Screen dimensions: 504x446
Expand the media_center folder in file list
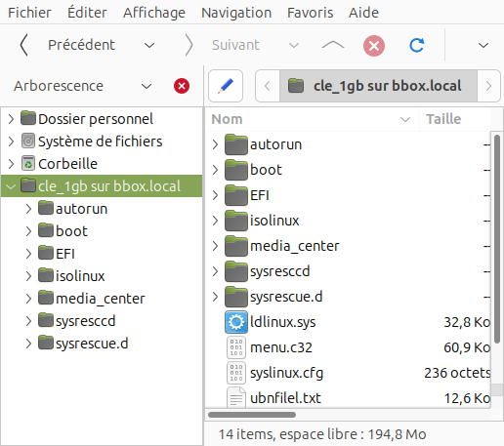point(215,246)
